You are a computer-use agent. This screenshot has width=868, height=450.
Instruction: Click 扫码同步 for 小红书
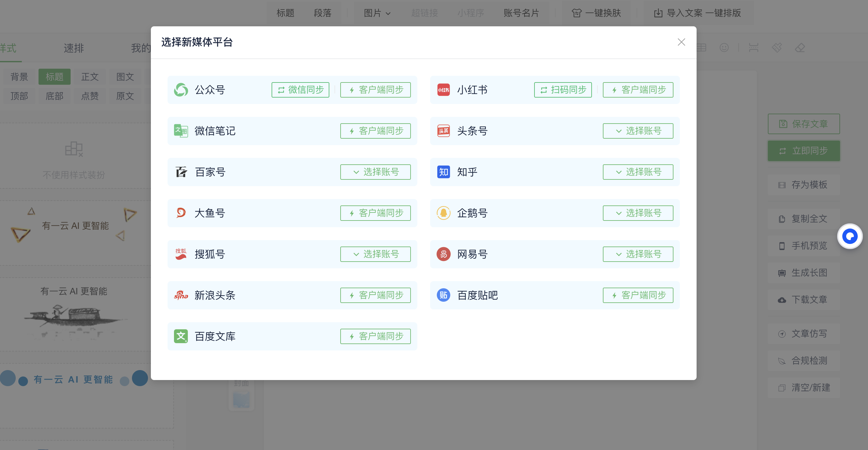click(x=563, y=90)
